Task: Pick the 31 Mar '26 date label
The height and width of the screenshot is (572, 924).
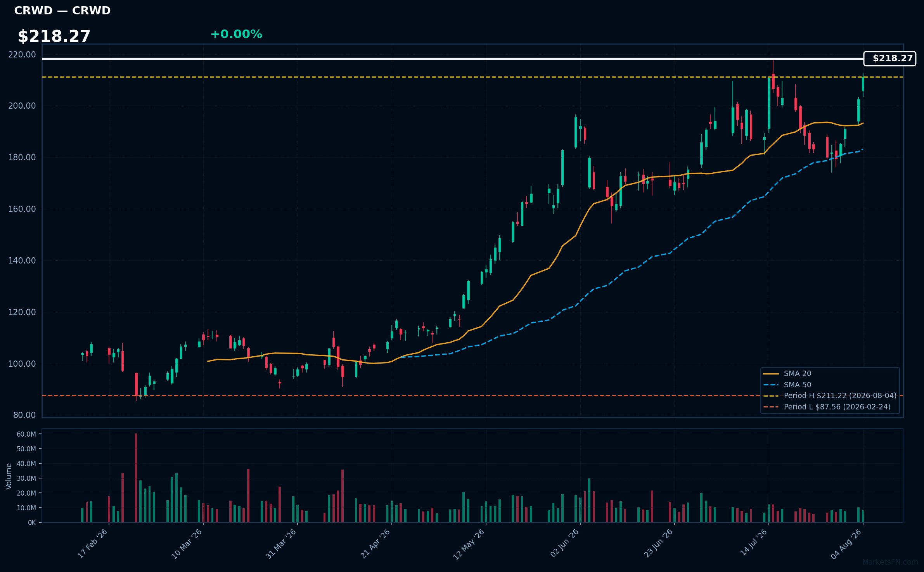Action: 281,544
